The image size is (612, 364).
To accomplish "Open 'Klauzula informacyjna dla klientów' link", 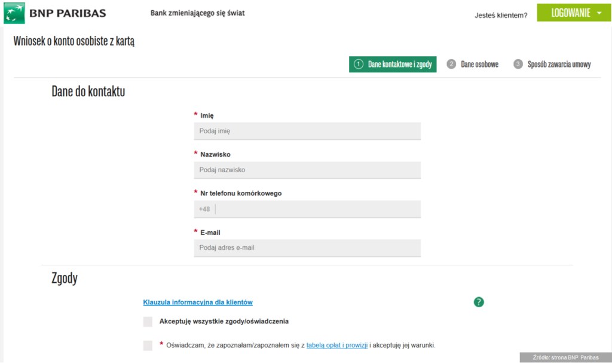I will 198,302.
